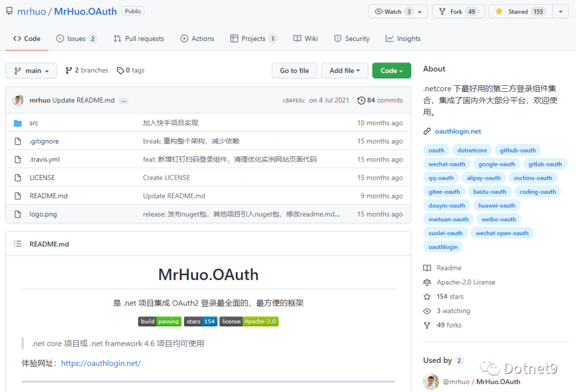
Task: Open https://oauthlogin.net/ link in README
Action: coord(101,363)
